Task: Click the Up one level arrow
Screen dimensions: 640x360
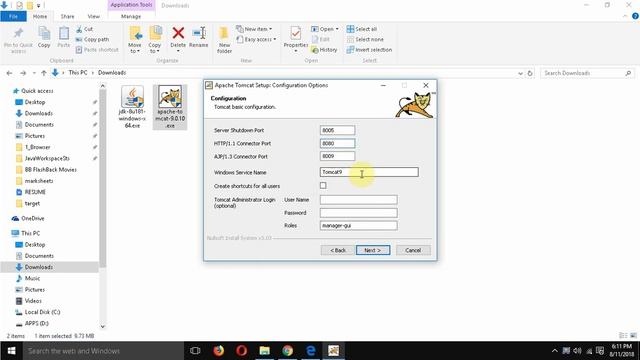Action: click(44, 73)
